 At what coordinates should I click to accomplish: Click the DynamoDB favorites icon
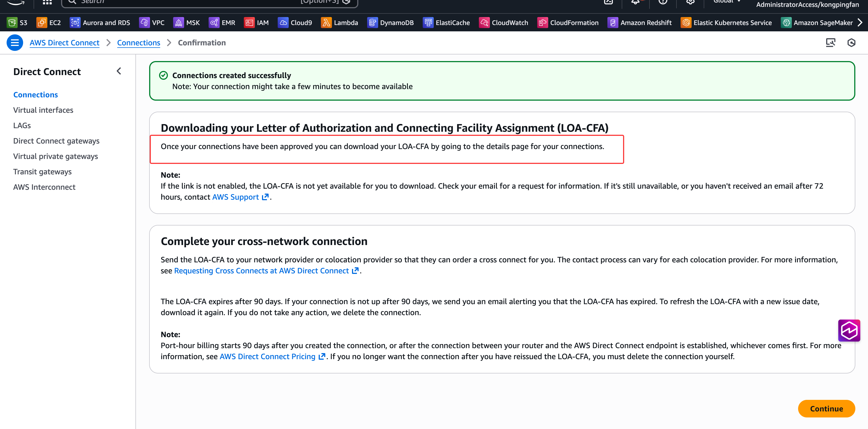[372, 23]
